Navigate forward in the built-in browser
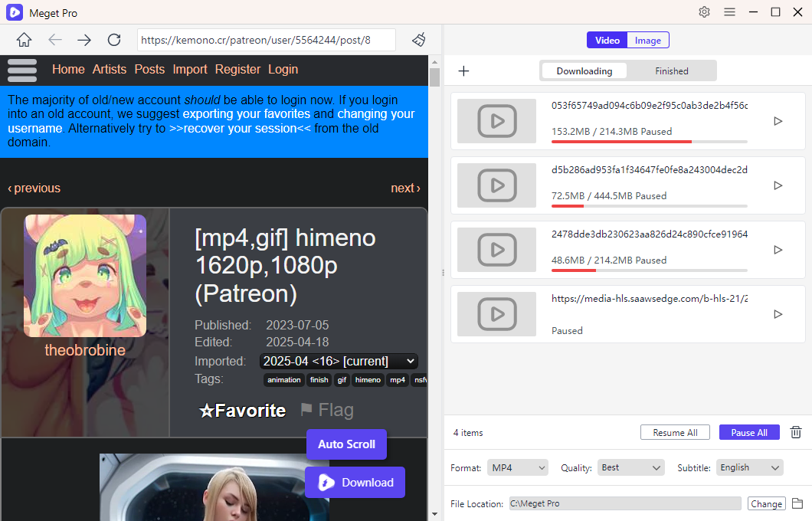812x521 pixels. pyautogui.click(x=84, y=40)
